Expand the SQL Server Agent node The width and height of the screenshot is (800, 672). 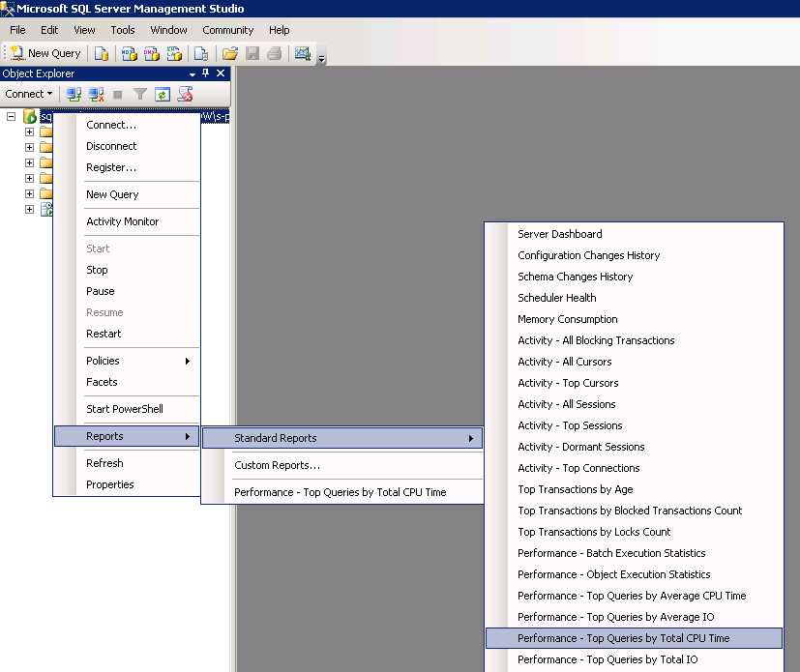30,209
